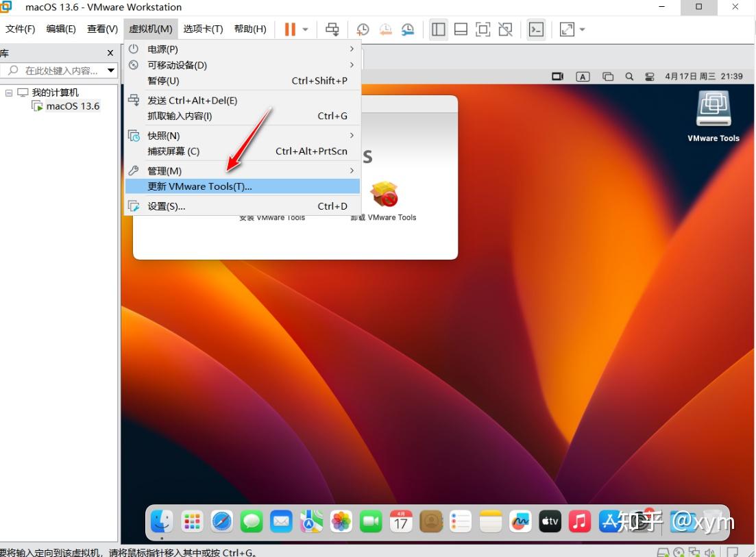Image resolution: width=756 pixels, height=557 pixels.
Task: Collapse the 我的计算机 tree node
Action: click(9, 92)
